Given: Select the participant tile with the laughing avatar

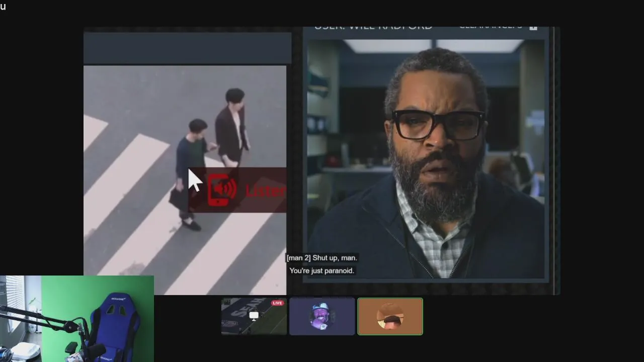Looking at the screenshot, I should tap(322, 316).
